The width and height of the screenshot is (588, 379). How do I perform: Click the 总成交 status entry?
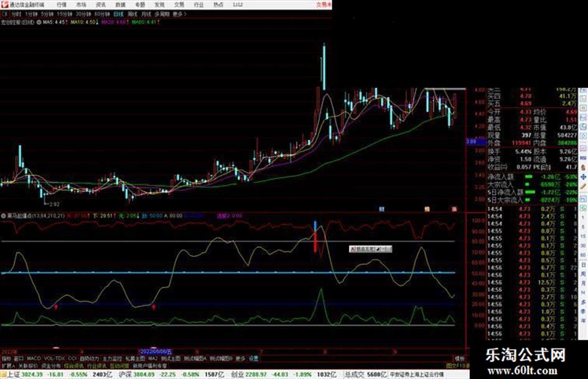[x=366, y=374]
